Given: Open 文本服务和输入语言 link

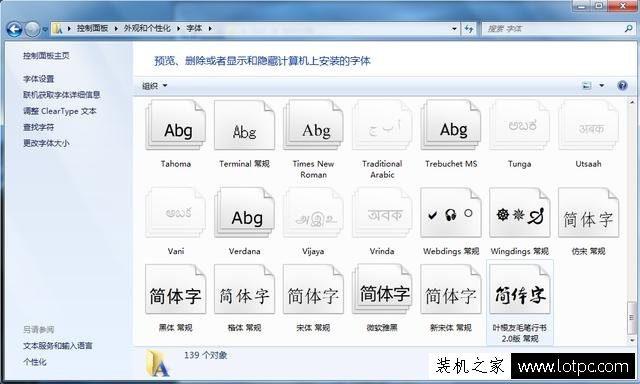Looking at the screenshot, I should [58, 346].
